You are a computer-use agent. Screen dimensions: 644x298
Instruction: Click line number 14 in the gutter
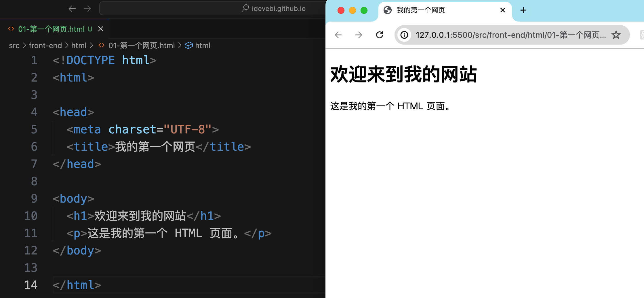31,285
